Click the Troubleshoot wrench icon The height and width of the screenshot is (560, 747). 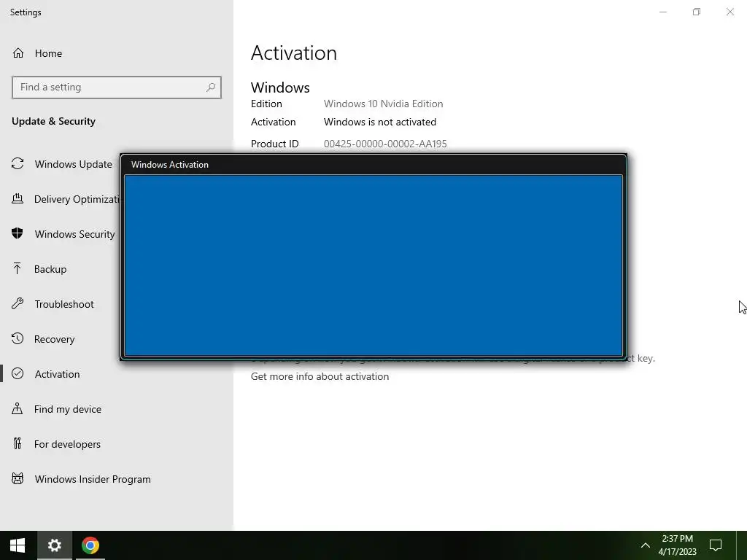(x=18, y=303)
